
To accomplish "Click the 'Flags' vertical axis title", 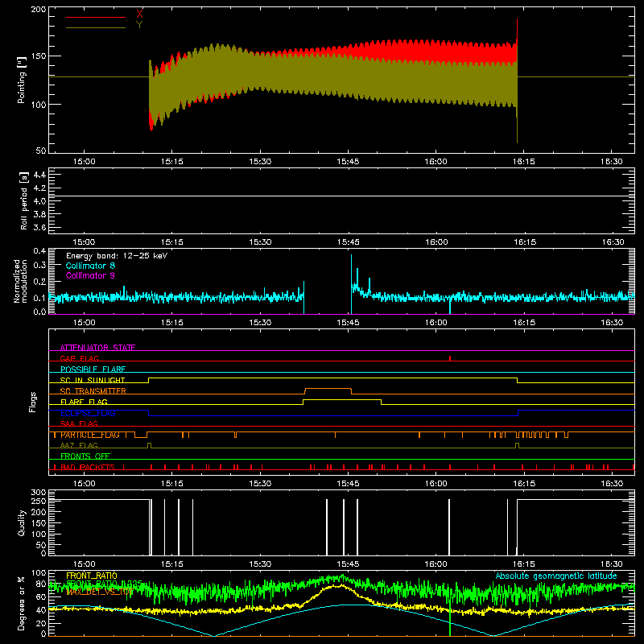I will click(32, 402).
